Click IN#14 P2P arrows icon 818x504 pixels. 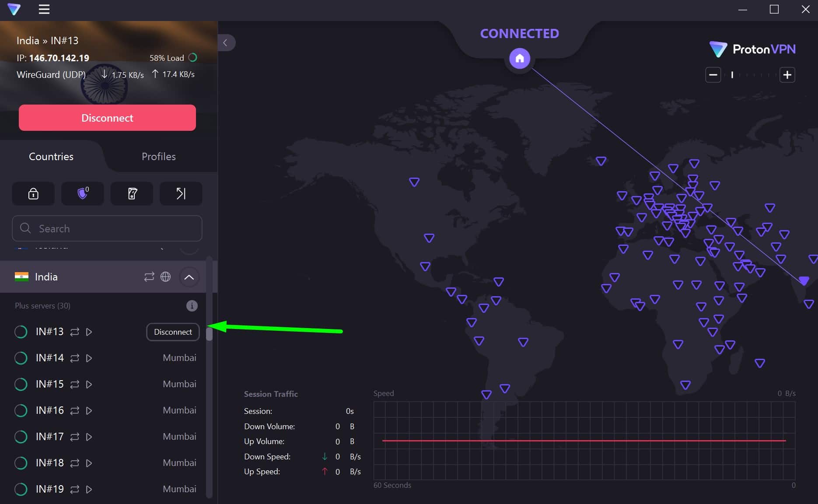tap(75, 358)
